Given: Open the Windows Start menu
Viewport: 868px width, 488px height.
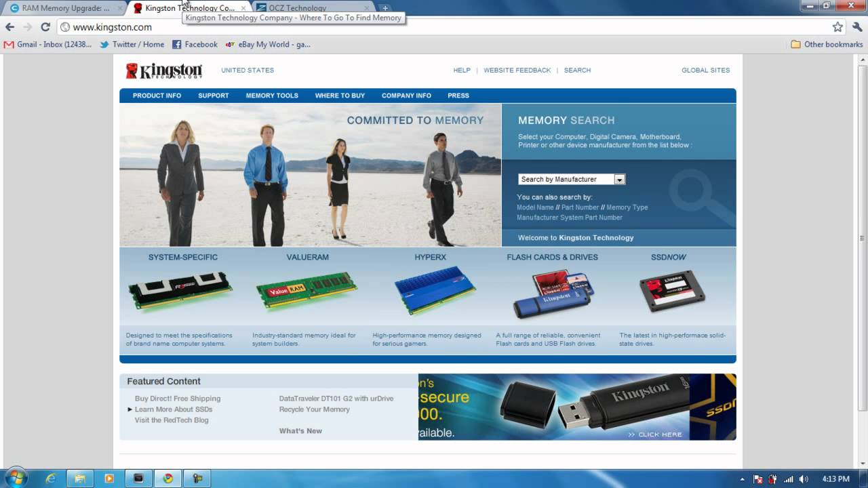Looking at the screenshot, I should tap(15, 478).
